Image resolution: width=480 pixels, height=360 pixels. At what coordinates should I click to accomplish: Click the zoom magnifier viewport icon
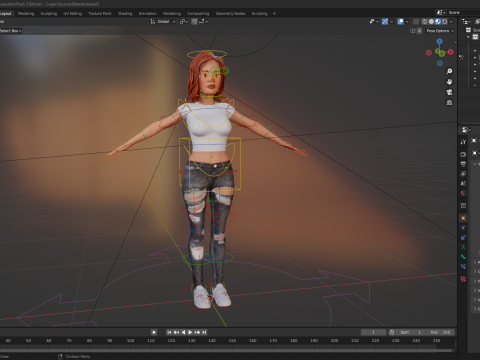449,71
